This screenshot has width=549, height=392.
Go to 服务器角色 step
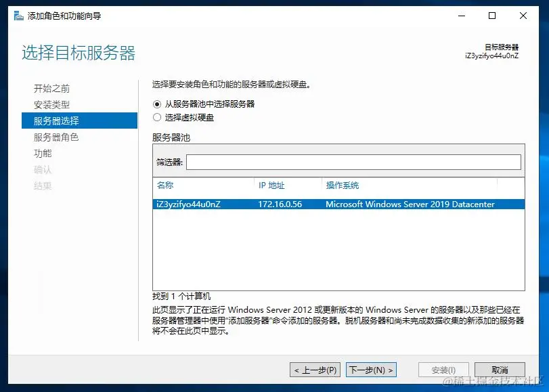click(x=56, y=137)
